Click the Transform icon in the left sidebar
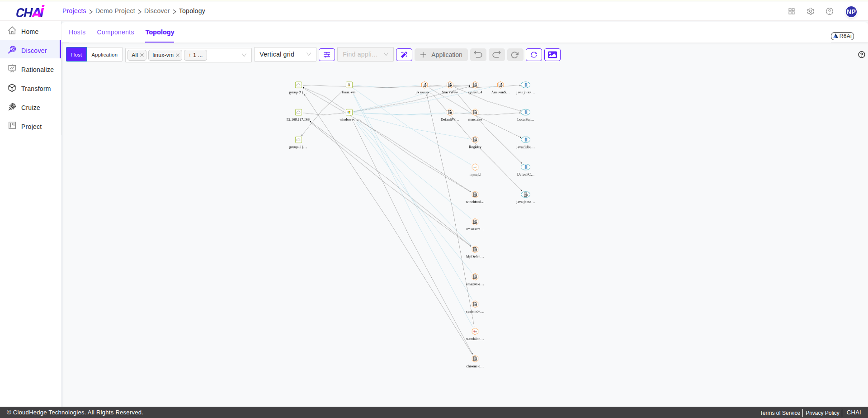 tap(12, 88)
